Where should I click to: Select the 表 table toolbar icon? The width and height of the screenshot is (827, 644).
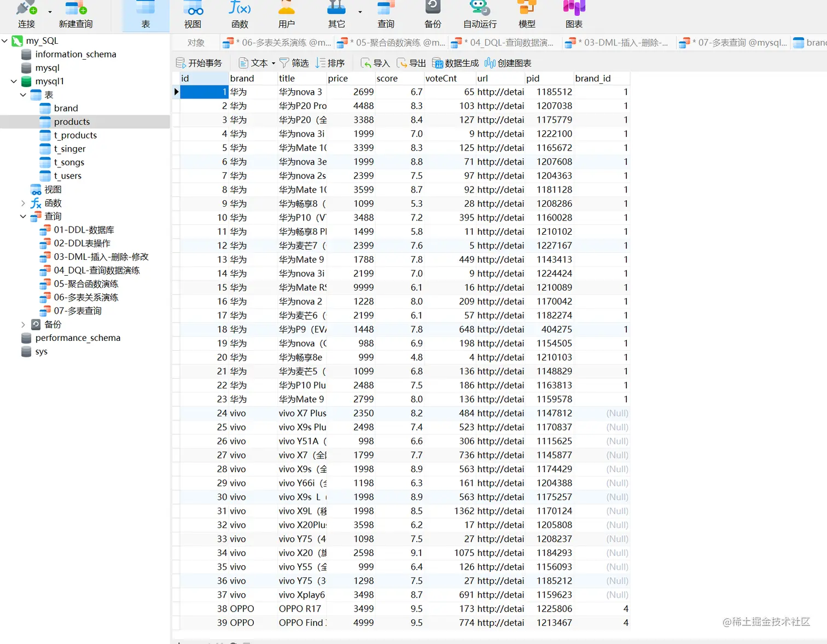tap(145, 15)
